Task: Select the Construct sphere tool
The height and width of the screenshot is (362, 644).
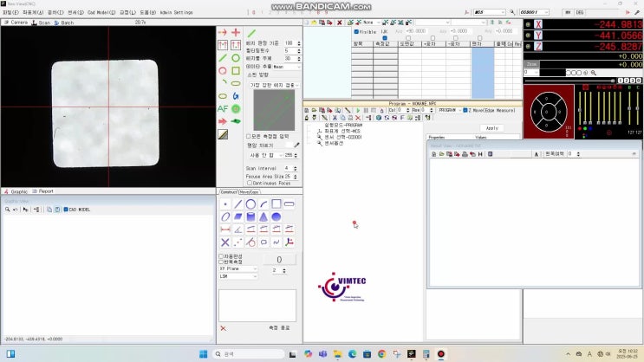Action: click(276, 217)
